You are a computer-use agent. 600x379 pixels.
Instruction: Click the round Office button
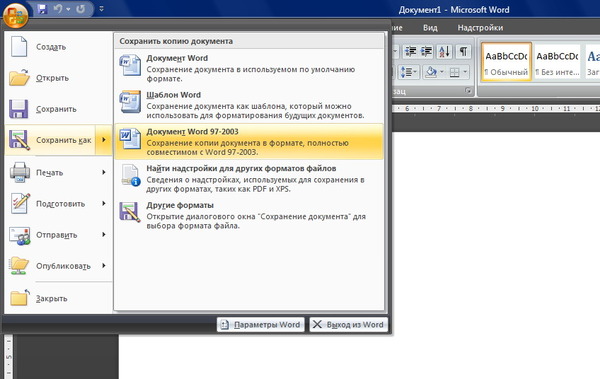15,15
